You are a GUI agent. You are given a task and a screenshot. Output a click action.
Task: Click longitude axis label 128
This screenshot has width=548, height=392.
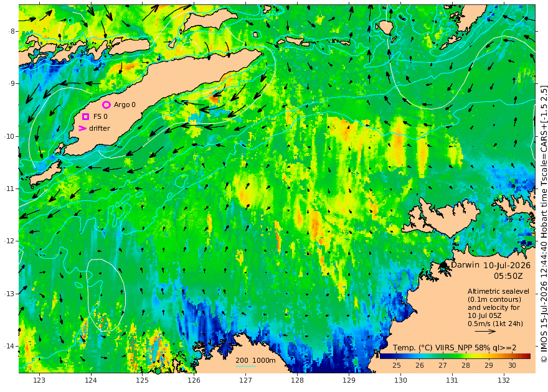[298, 380]
